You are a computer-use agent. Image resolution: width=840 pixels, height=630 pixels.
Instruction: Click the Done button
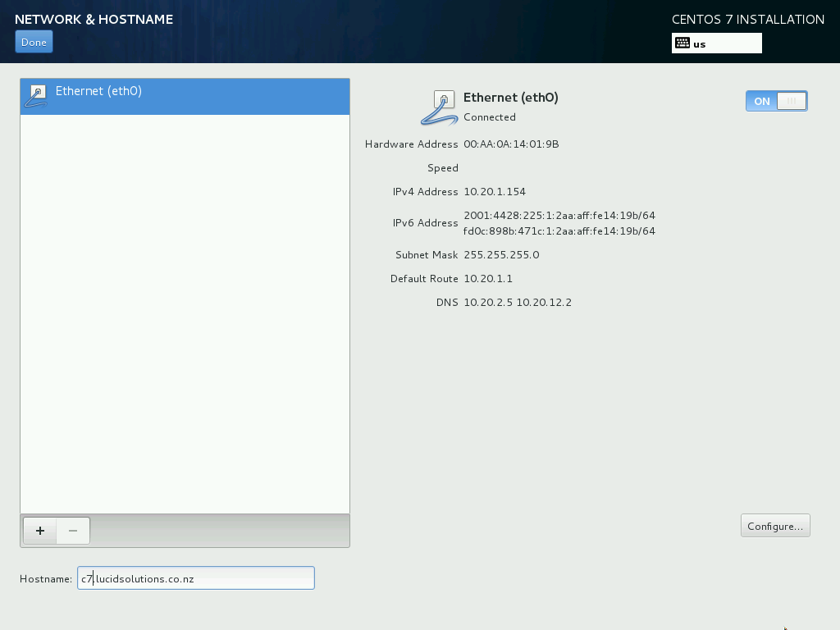34,43
